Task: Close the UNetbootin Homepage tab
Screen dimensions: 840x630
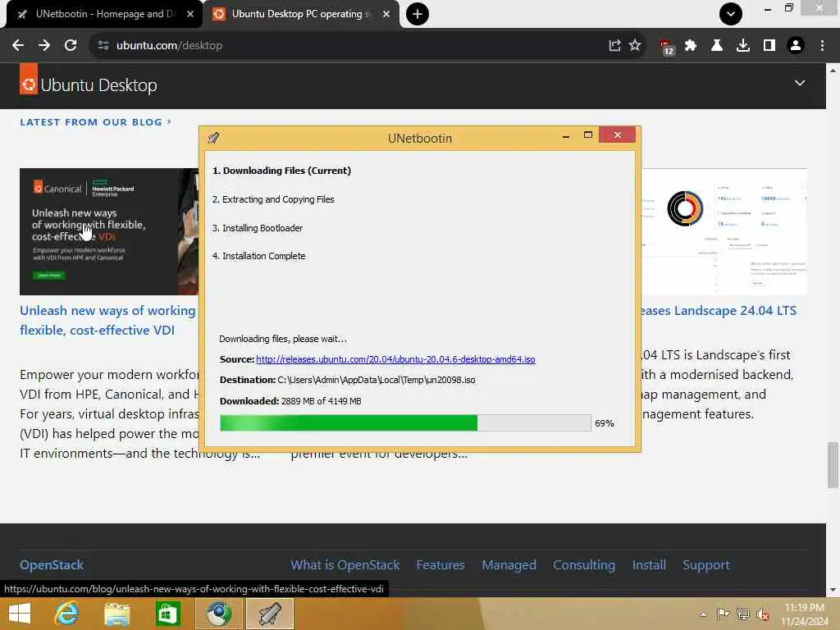Action: click(190, 14)
